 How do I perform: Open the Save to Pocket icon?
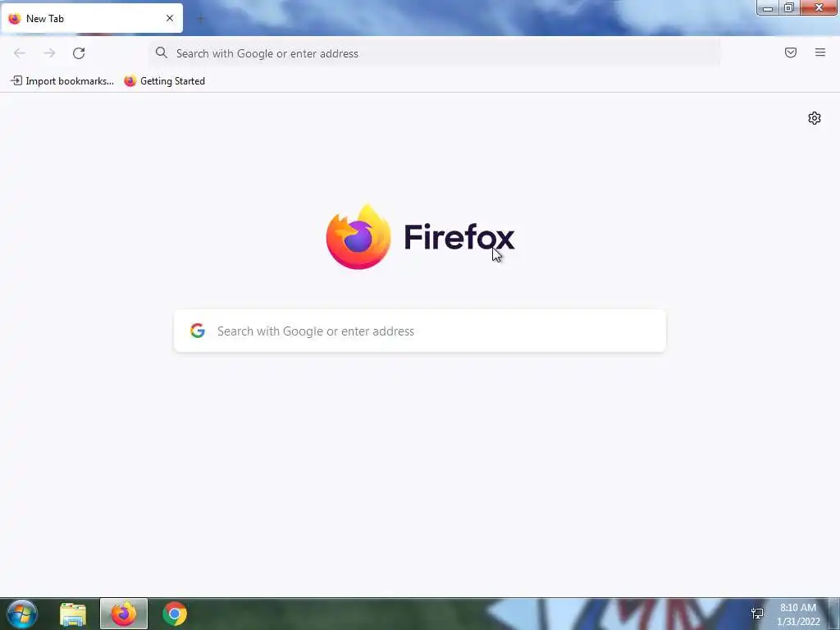pos(791,52)
